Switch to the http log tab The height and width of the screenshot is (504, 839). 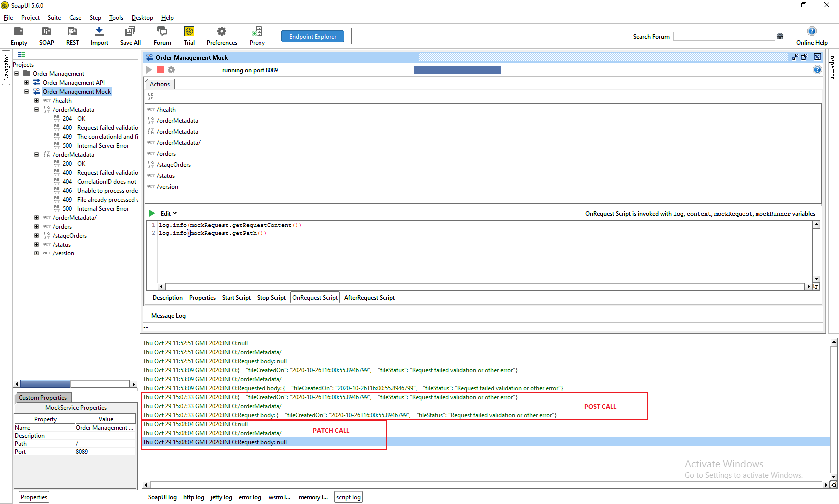[x=193, y=497]
